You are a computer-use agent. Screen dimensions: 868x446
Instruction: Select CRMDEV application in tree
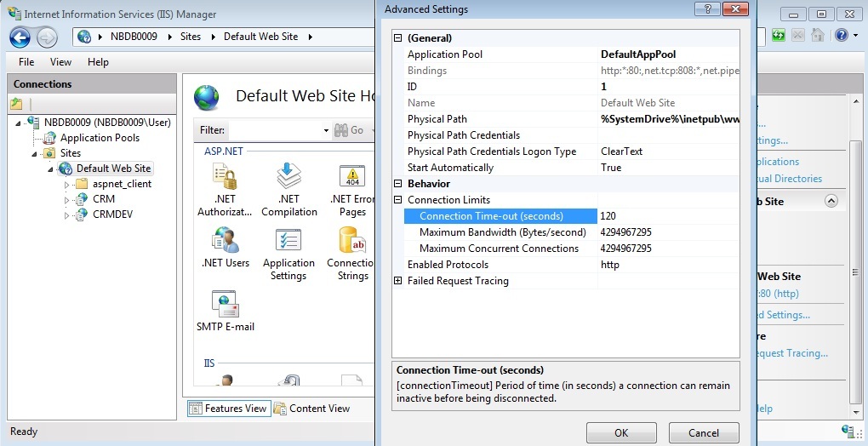(112, 214)
